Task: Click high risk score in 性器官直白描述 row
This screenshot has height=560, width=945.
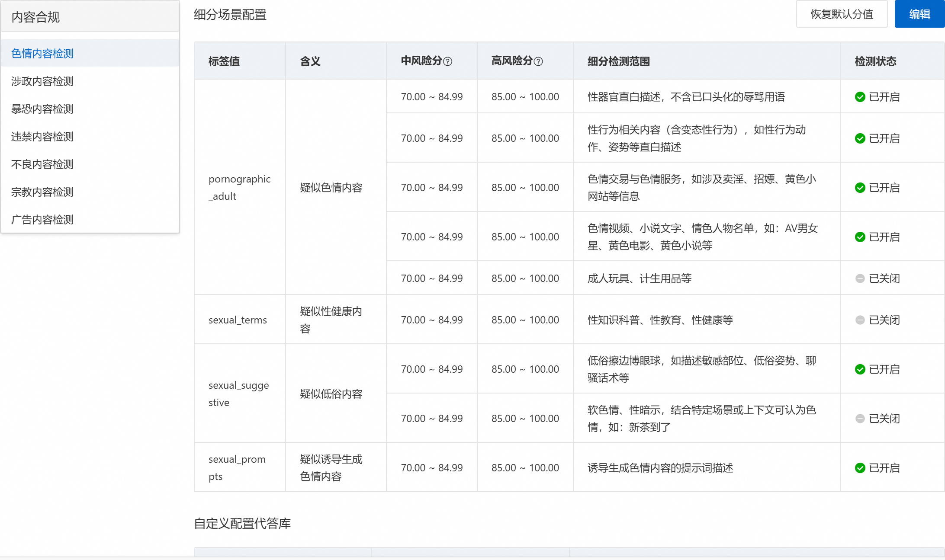Action: click(x=525, y=97)
